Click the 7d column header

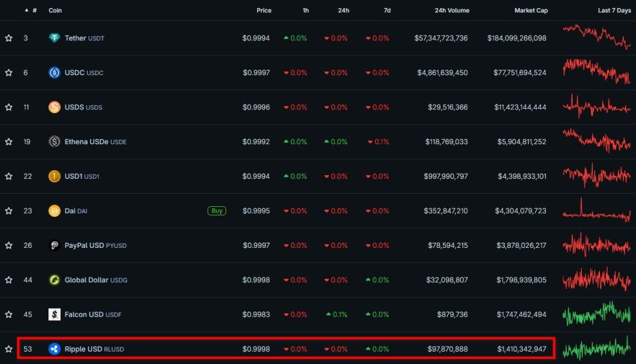pyautogui.click(x=386, y=11)
